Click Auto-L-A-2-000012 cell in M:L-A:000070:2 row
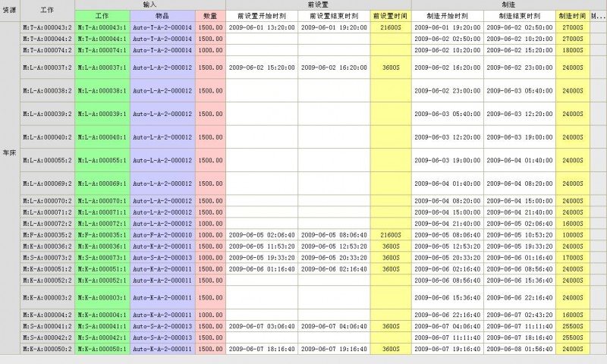Screen dimensions: 607x364 point(162,201)
